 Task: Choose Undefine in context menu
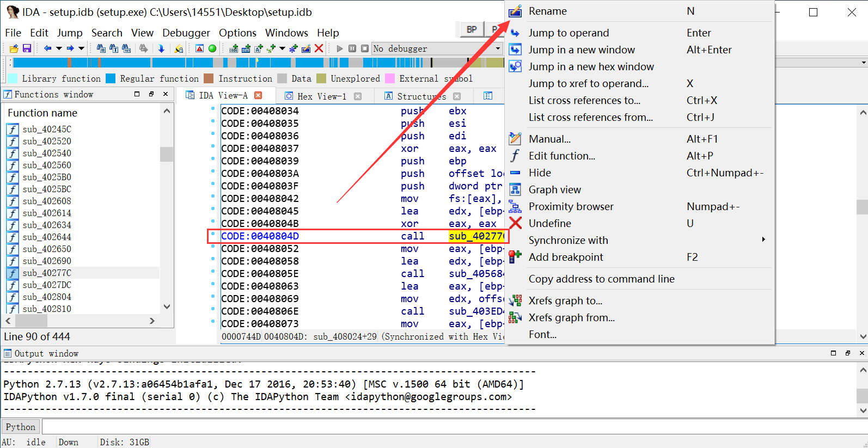click(x=640, y=223)
